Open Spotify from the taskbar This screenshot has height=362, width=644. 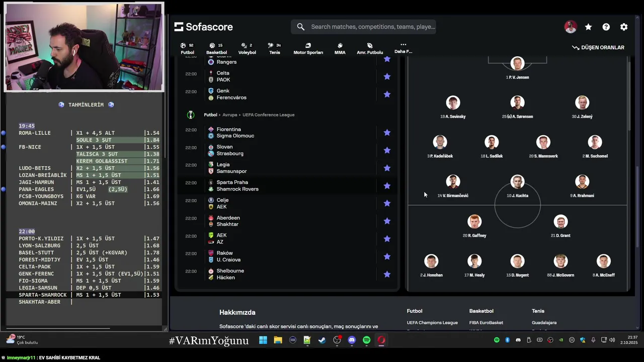(x=366, y=340)
